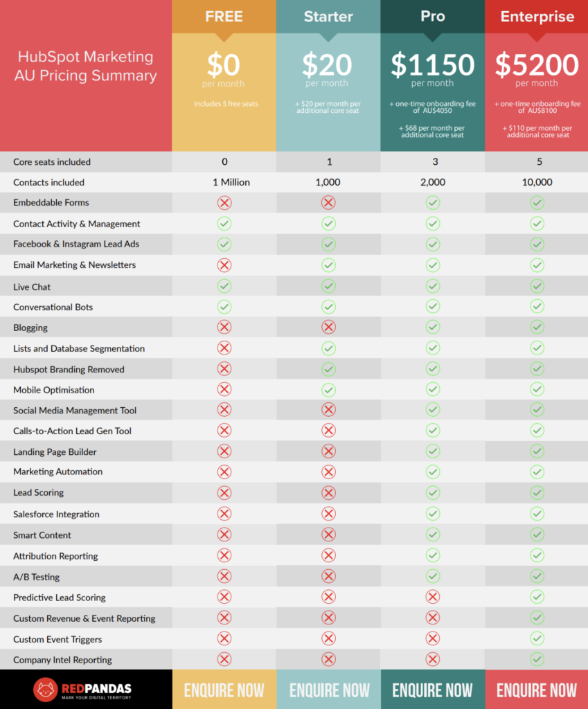Click red cross for Embeddable Forms under FREE

(224, 203)
